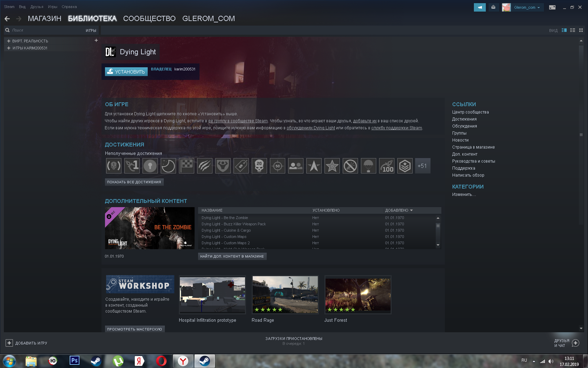This screenshot has width=588, height=368.
Task: Select the parachute achievement icon
Action: (369, 166)
